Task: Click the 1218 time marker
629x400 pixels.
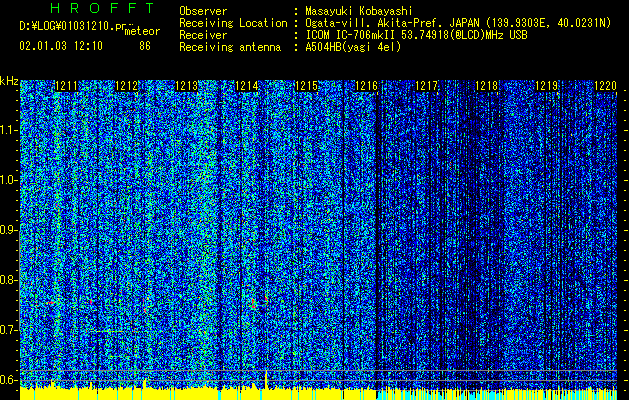Action: pyautogui.click(x=487, y=86)
